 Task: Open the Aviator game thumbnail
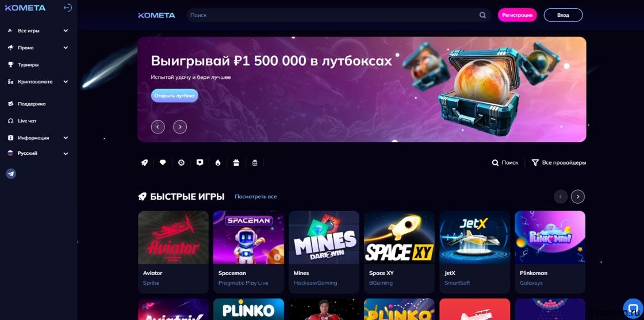click(173, 237)
